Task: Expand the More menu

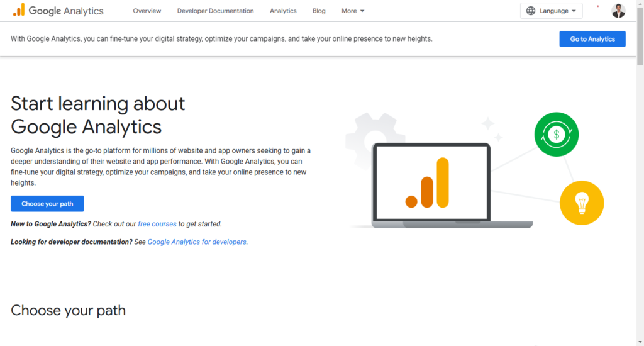Action: tap(353, 11)
